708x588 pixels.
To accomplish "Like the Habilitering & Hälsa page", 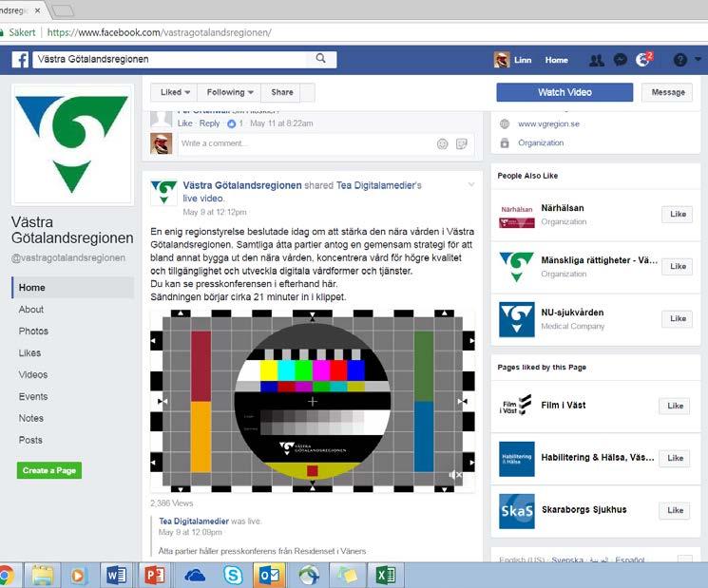I will coord(675,459).
